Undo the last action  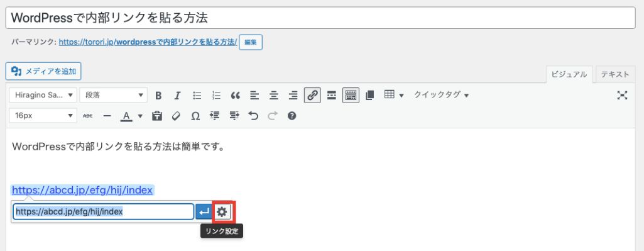pyautogui.click(x=253, y=116)
